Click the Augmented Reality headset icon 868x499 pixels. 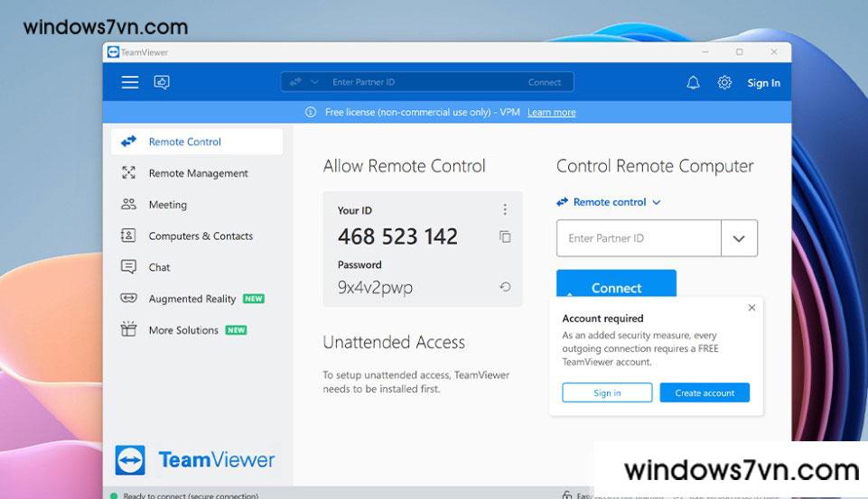(x=128, y=298)
